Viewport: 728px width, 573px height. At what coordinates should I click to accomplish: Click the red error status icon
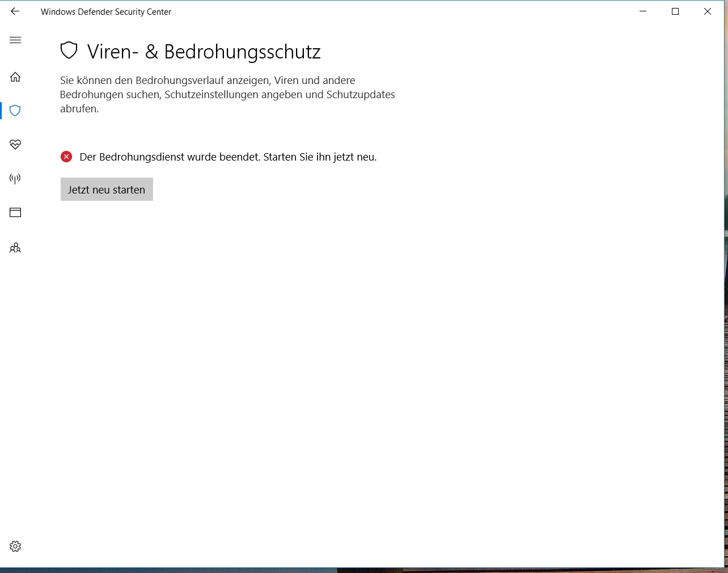coord(66,157)
